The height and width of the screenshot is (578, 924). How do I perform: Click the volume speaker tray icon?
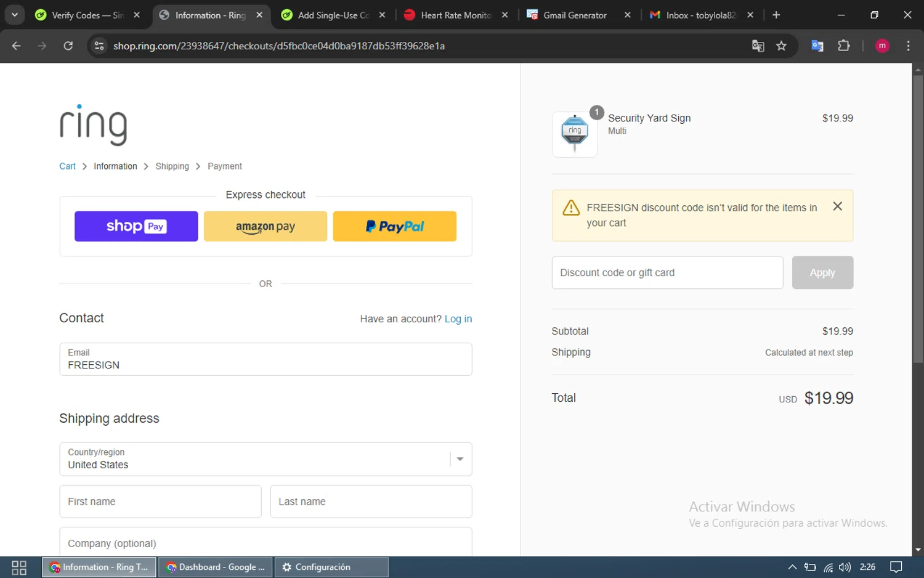[x=845, y=567]
